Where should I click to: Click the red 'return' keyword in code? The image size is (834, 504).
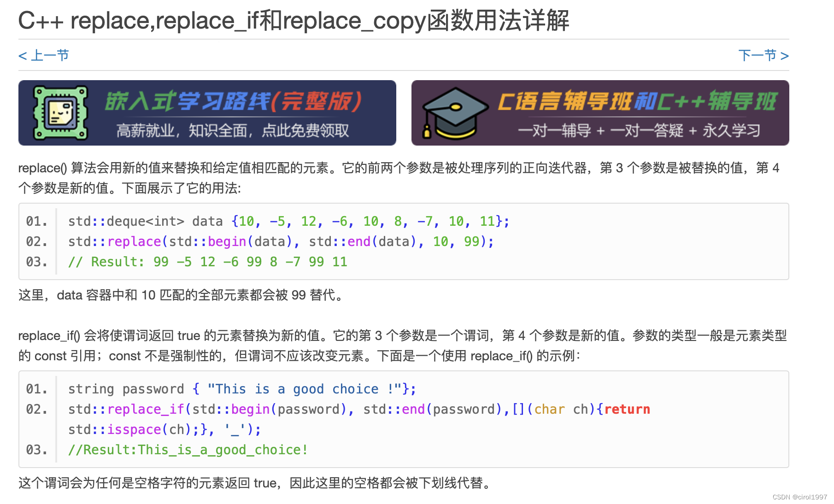coord(627,410)
